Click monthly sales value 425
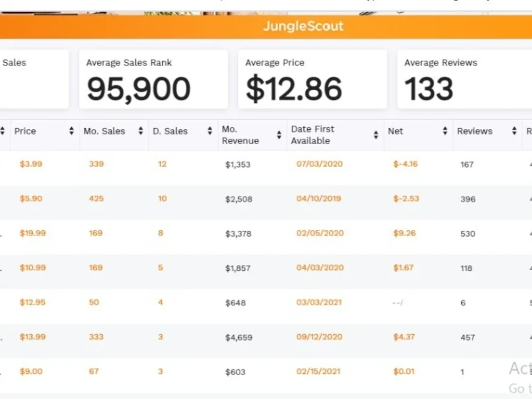The height and width of the screenshot is (399, 532). (96, 198)
